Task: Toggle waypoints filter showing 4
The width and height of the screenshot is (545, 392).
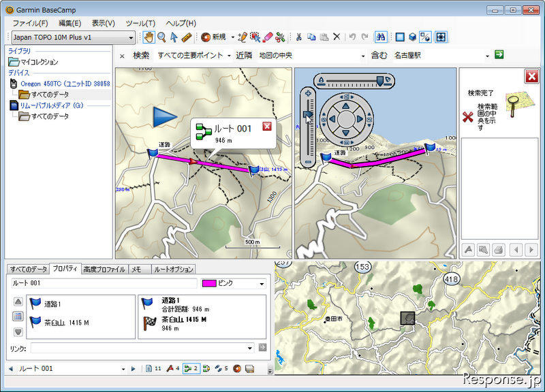Action: [172, 368]
